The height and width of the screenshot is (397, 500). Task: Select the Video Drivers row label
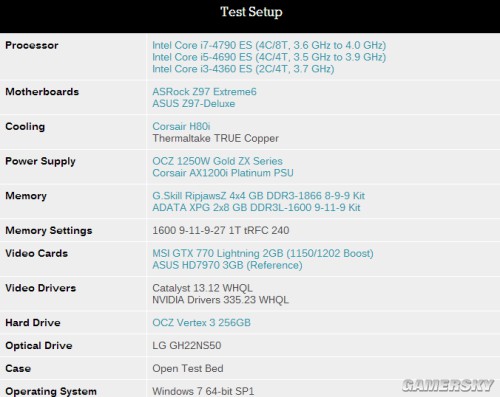coord(41,288)
